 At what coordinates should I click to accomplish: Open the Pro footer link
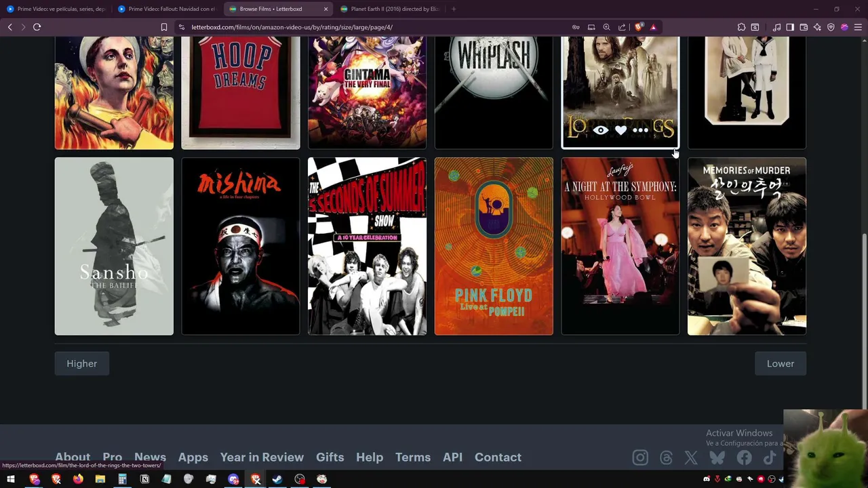[x=113, y=457]
